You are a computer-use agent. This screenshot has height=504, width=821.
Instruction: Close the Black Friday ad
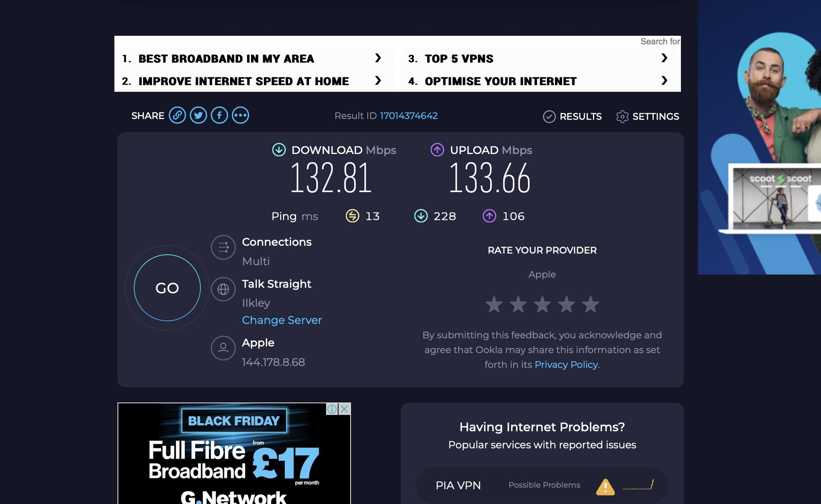tap(344, 409)
